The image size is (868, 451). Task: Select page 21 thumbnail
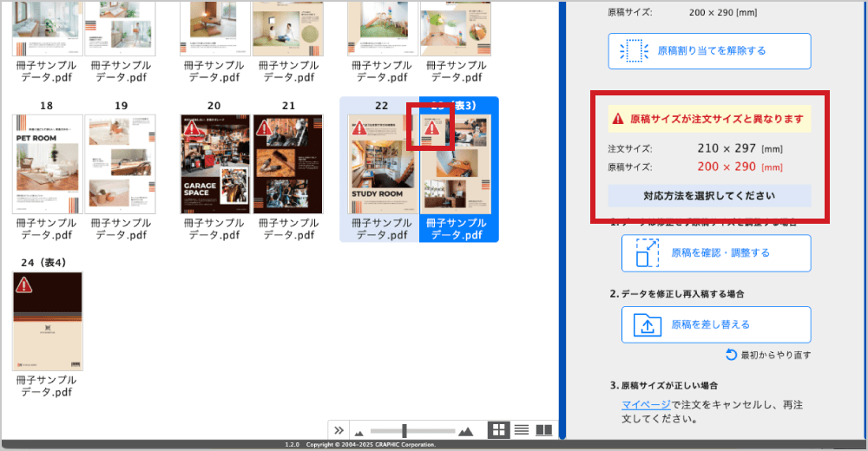click(287, 164)
